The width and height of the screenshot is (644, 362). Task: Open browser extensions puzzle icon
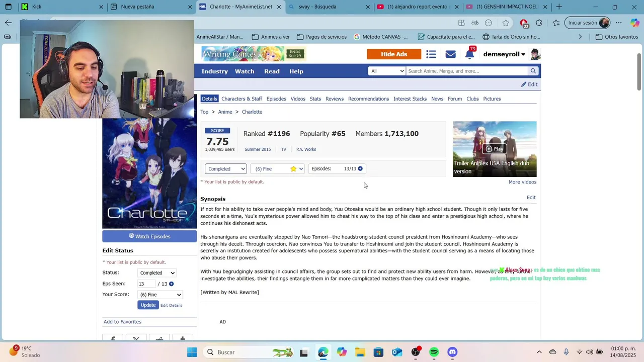tap(539, 23)
